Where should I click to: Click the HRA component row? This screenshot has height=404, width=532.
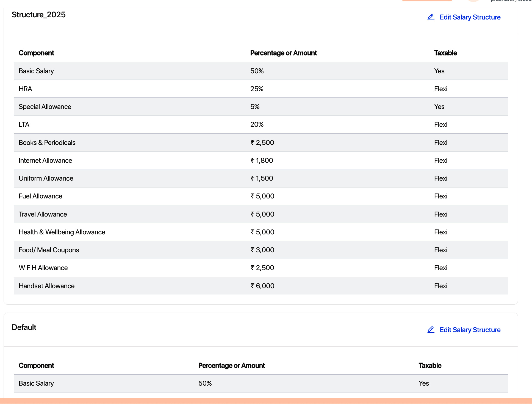[x=25, y=89]
